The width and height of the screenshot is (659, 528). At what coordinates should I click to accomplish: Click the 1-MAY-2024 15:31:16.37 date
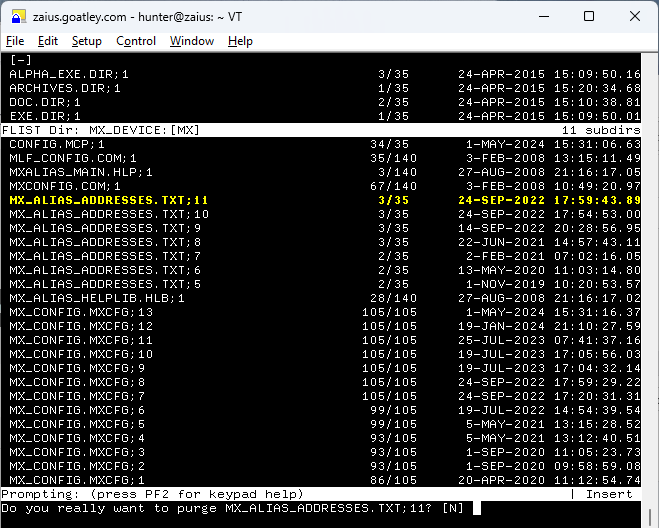click(x=553, y=312)
